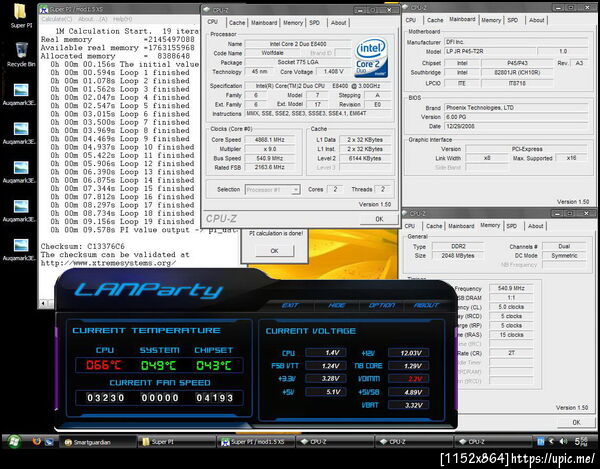
Task: Click Bus Speed 540.9 MHz field
Action: pos(270,158)
